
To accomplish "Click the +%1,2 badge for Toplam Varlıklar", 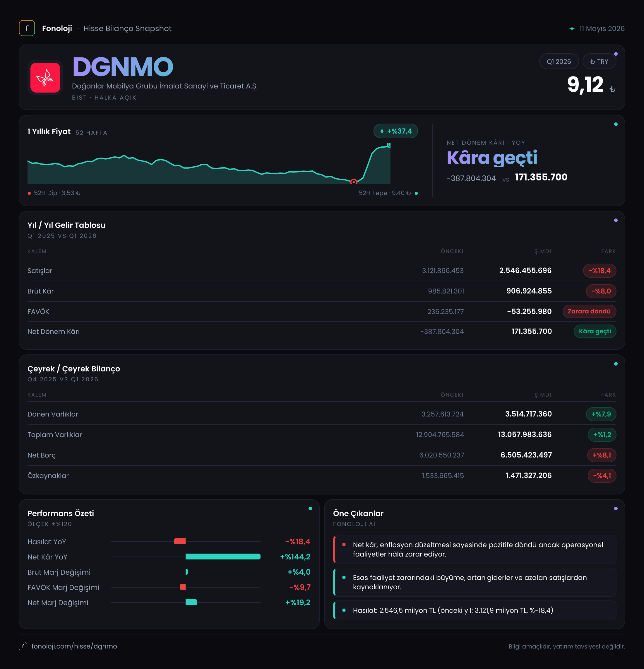I will point(602,434).
